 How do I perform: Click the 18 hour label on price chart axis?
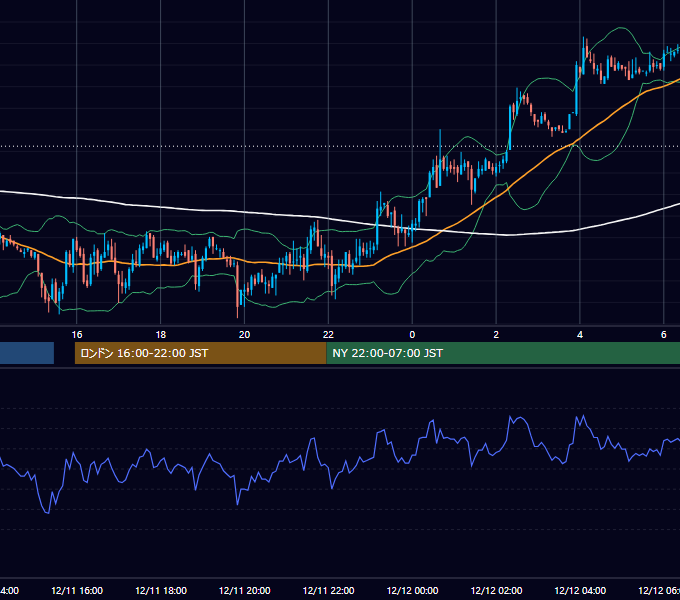160,335
